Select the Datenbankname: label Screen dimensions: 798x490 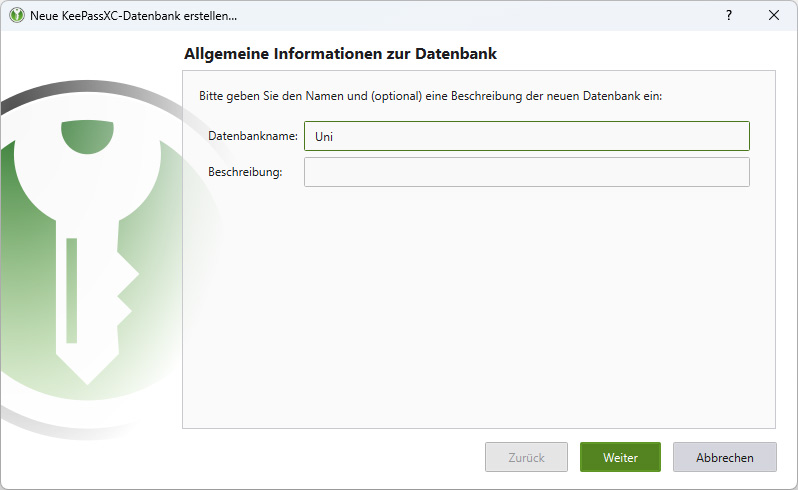253,136
